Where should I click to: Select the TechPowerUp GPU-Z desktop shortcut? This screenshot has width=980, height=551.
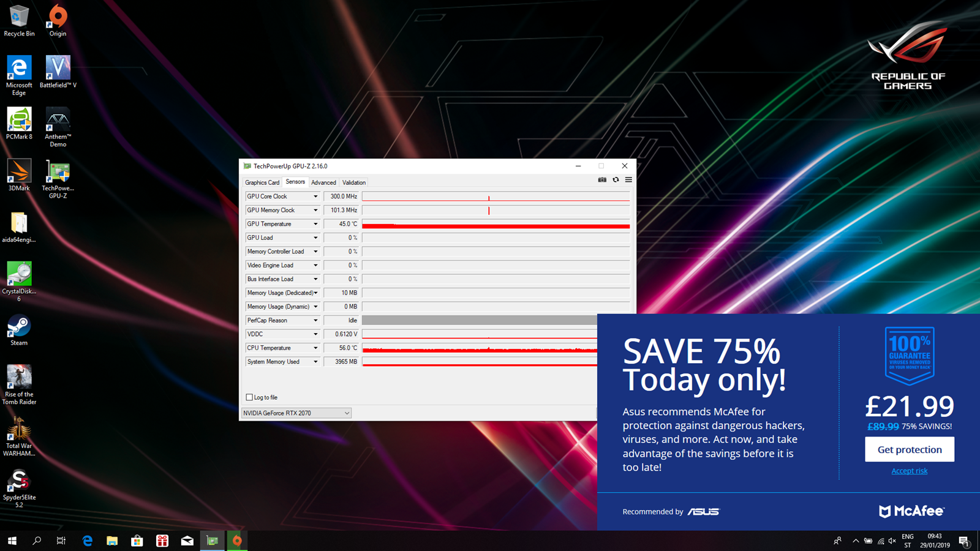[58, 179]
